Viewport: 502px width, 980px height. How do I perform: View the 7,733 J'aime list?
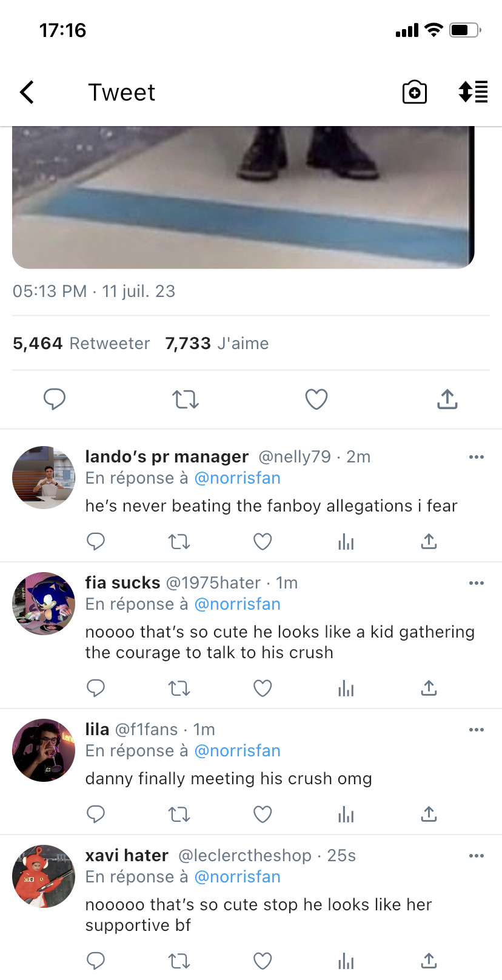pos(216,344)
